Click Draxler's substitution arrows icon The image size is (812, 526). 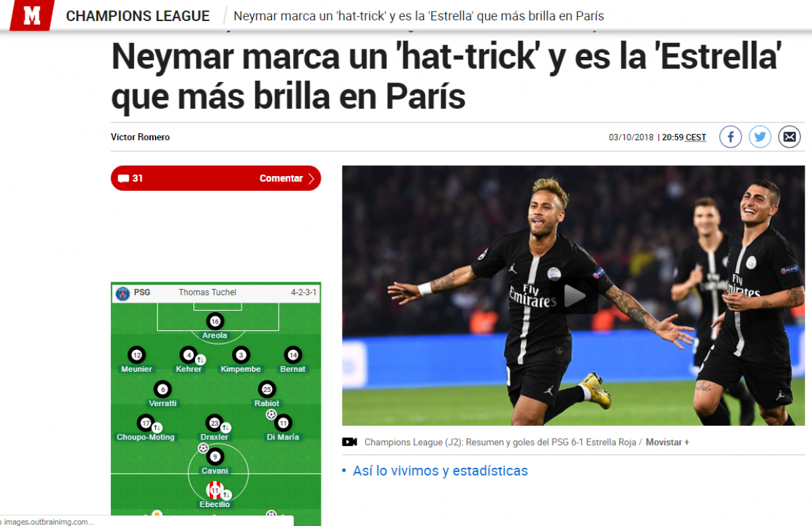226,427
